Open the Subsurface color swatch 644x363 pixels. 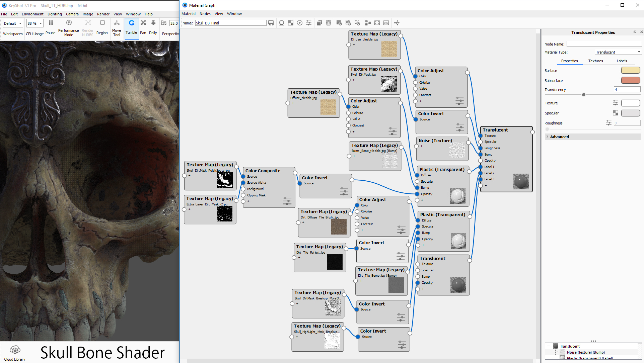tap(631, 80)
